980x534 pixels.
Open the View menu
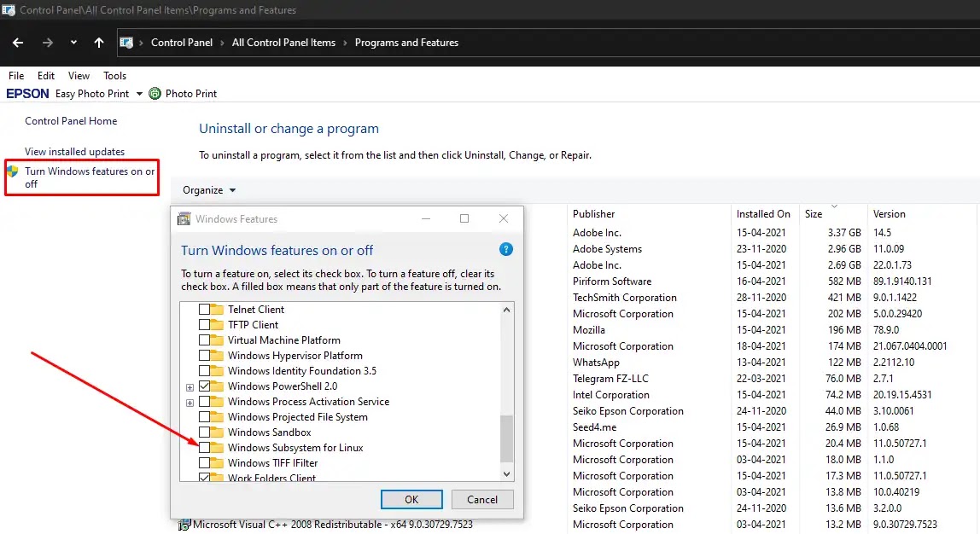tap(79, 76)
